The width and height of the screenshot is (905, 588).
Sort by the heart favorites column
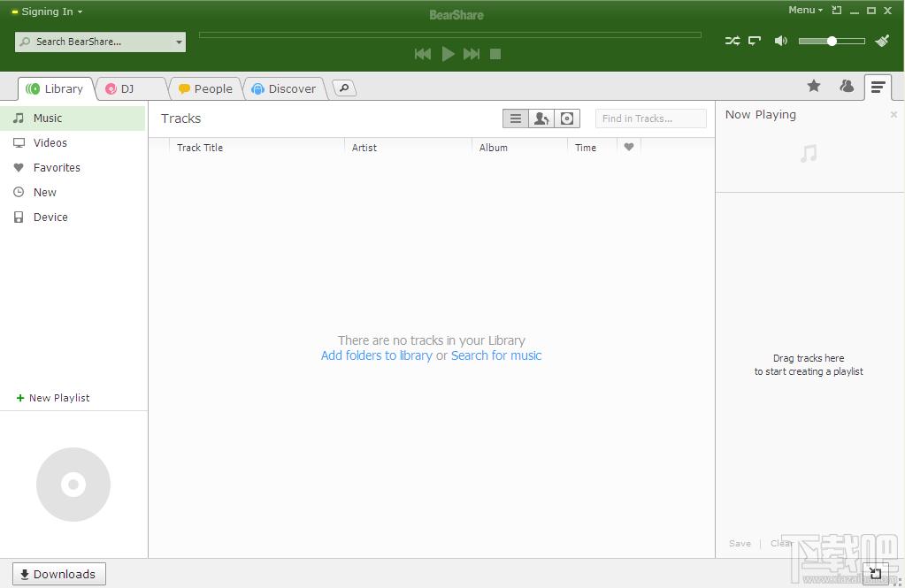(x=629, y=147)
